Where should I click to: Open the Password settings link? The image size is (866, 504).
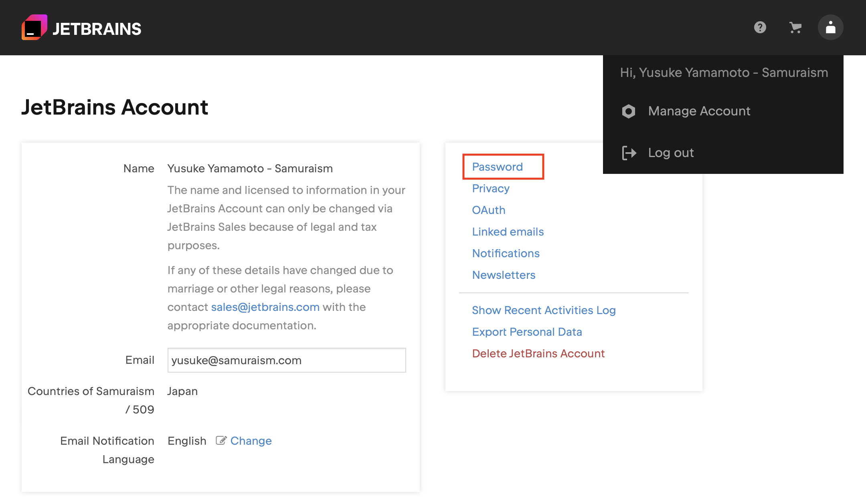[x=497, y=167]
